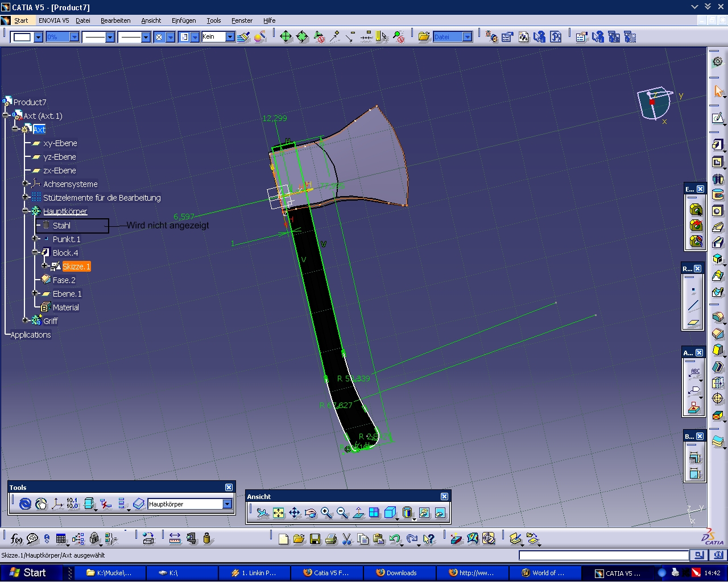Click the Pad icon in right toolbar
This screenshot has height=582, width=728.
[718, 145]
